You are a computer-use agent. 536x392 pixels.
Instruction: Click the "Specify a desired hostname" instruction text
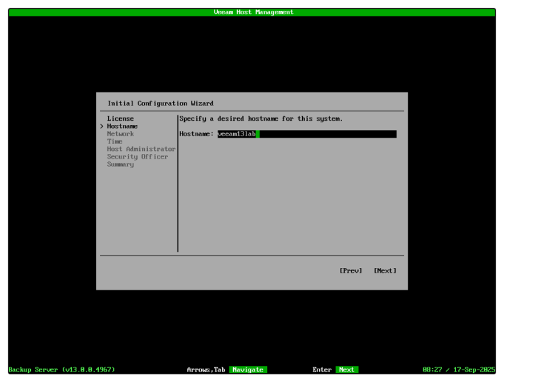(x=261, y=119)
